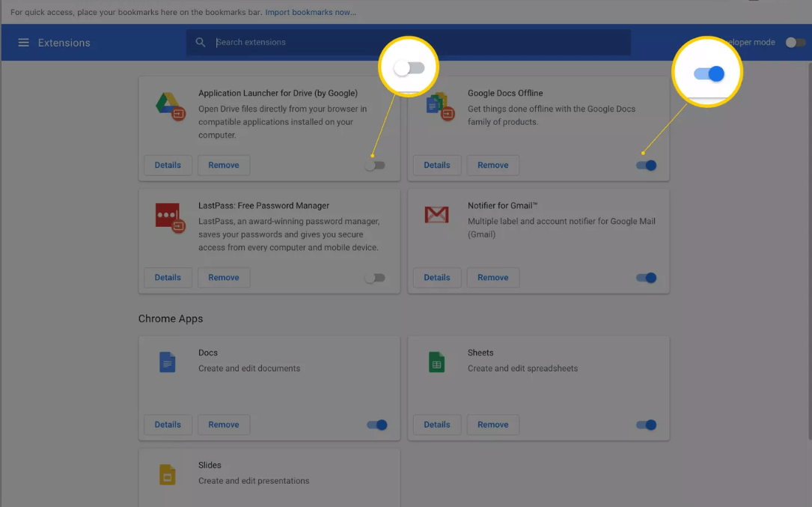Enable Application Launcher for Drive extension
The height and width of the screenshot is (507, 812).
click(375, 166)
